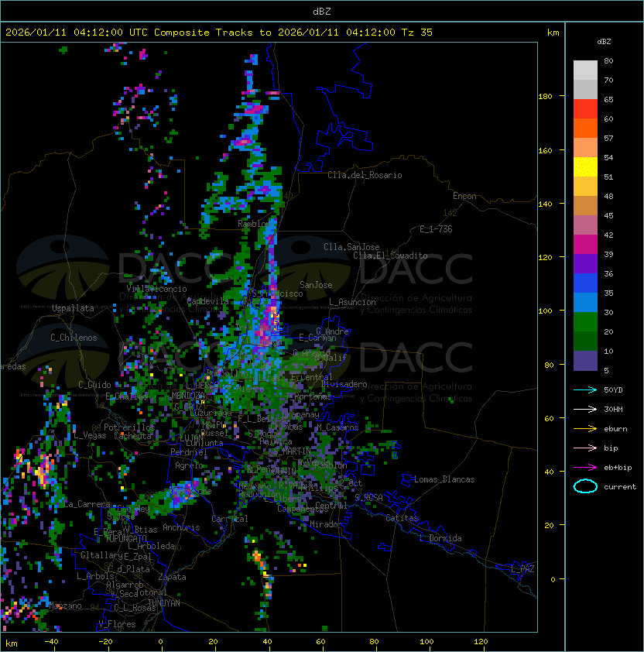The width and height of the screenshot is (644, 652).
Task: Click the TUPUNGATO map label
Action: click(x=126, y=539)
